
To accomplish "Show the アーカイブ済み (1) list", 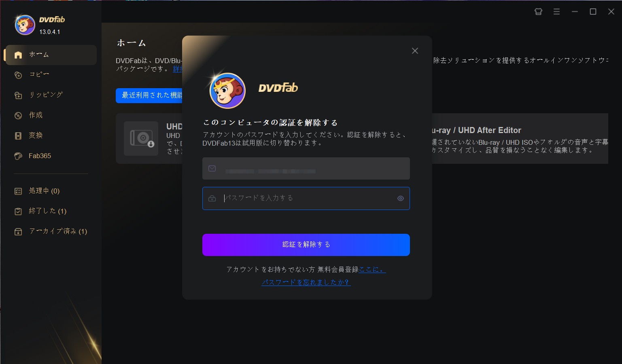I will 51,232.
